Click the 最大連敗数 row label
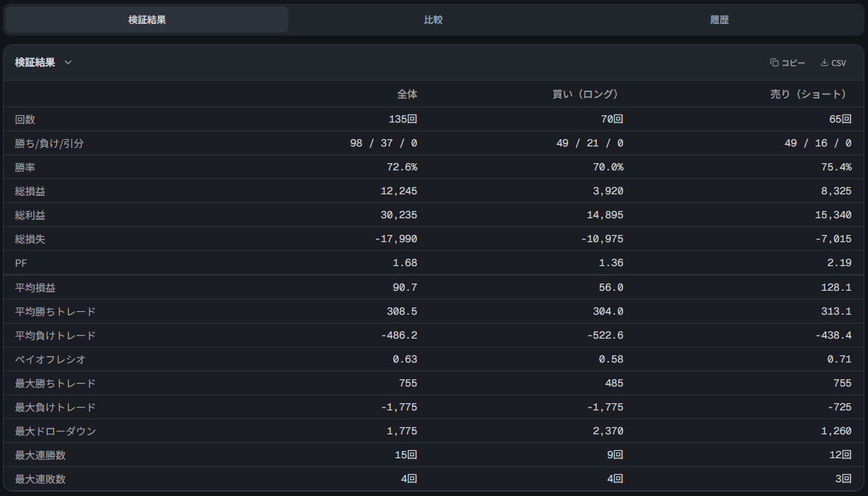The height and width of the screenshot is (496, 868). coord(40,479)
